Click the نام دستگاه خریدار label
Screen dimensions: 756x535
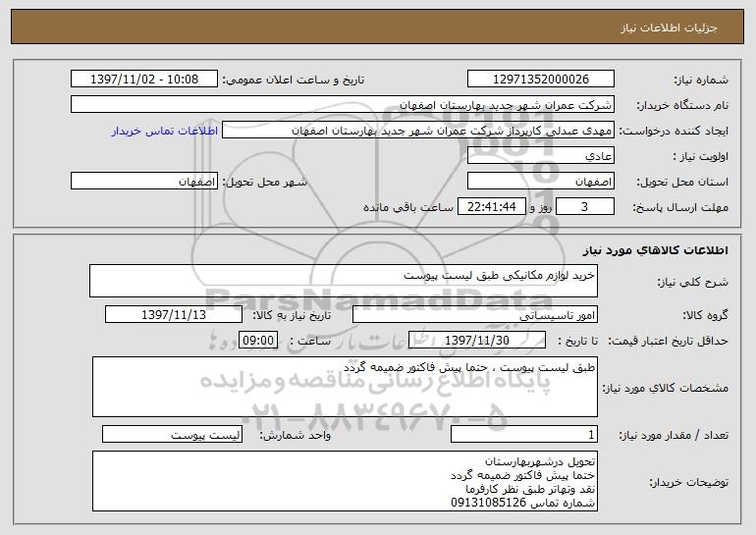(682, 105)
